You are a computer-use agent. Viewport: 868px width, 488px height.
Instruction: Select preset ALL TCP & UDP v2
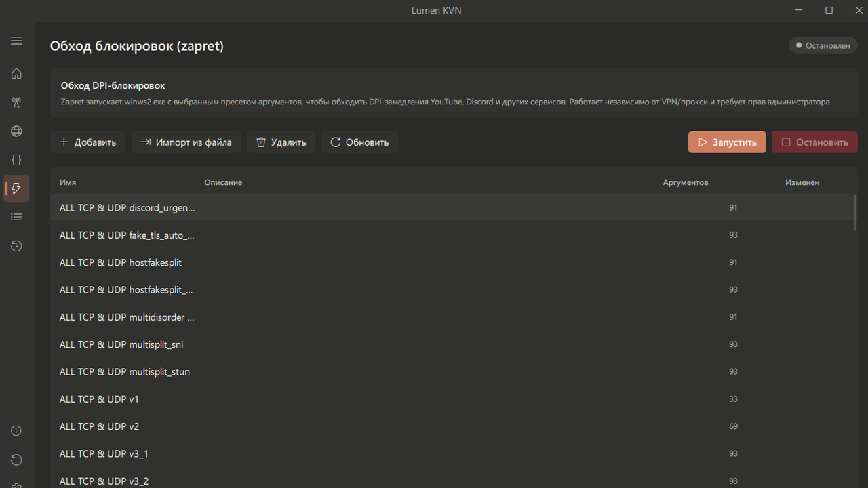point(452,426)
